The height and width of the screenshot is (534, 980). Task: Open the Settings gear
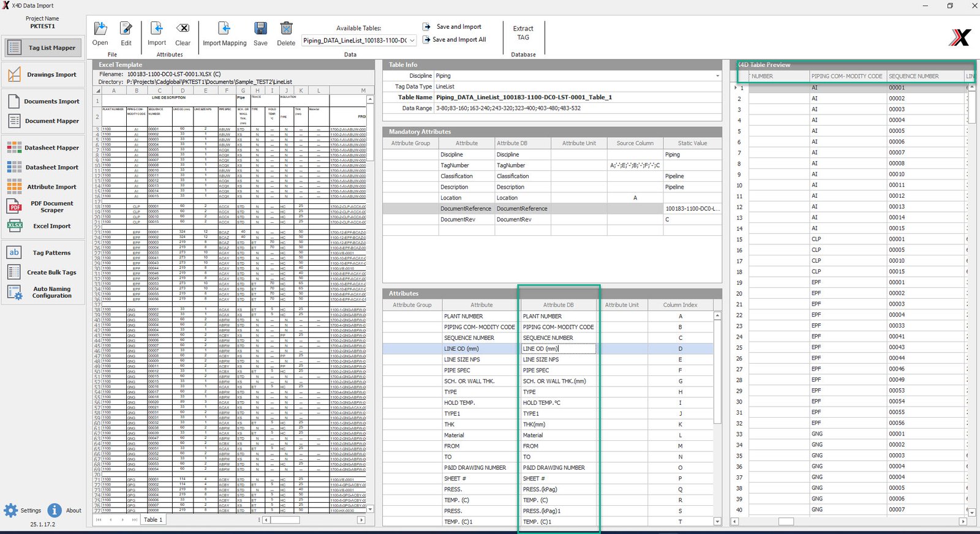12,510
